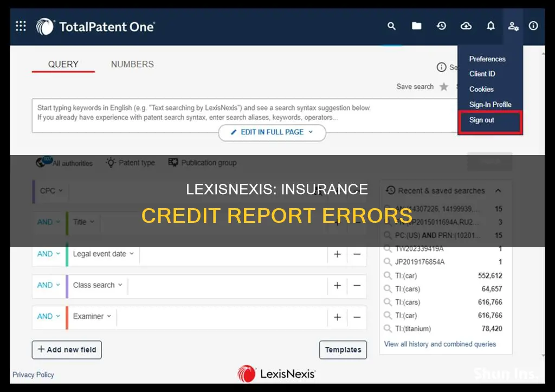
Task: Click the LexisNexis footer logo
Action: (276, 374)
